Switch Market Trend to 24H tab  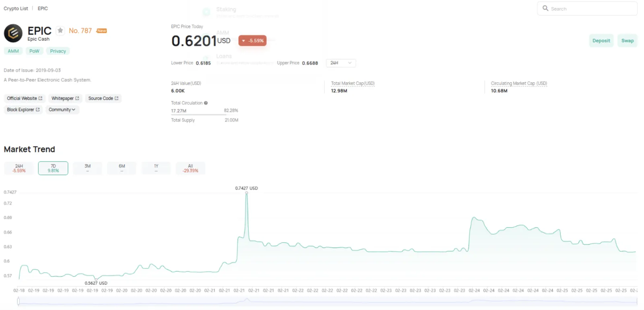tap(19, 168)
